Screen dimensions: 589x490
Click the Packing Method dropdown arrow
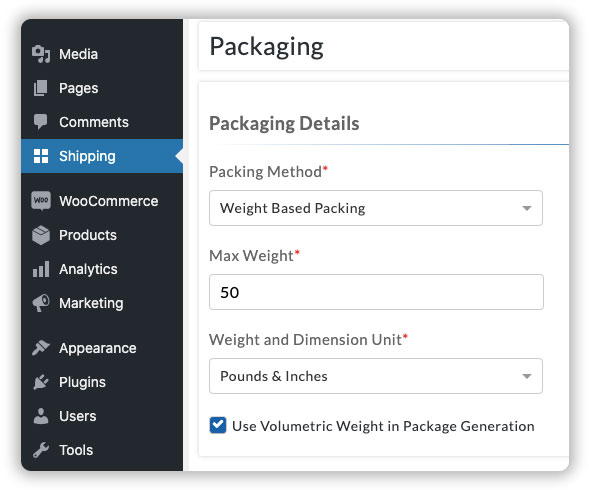(527, 208)
